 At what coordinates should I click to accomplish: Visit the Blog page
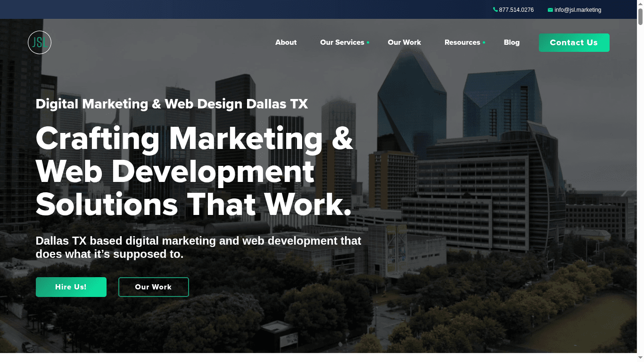click(512, 42)
